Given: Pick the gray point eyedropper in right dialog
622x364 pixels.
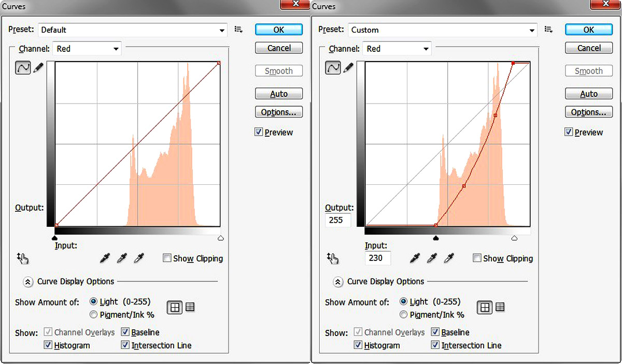Looking at the screenshot, I should (432, 258).
